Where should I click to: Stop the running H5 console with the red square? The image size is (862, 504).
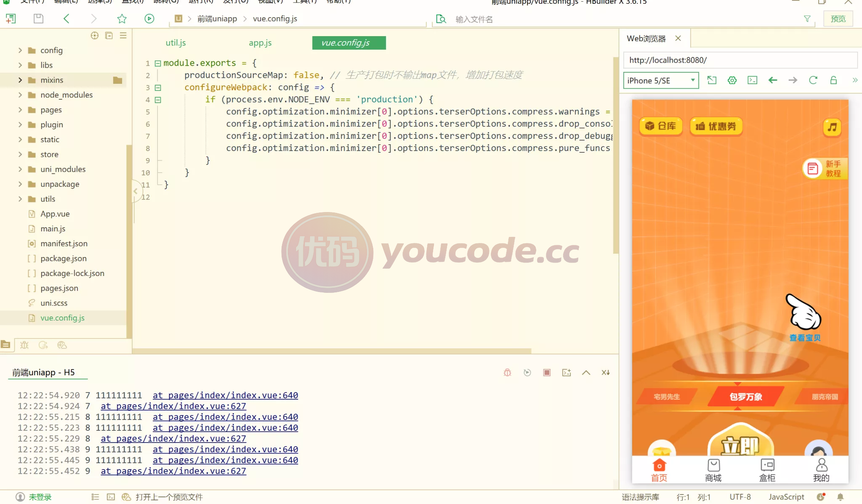547,372
